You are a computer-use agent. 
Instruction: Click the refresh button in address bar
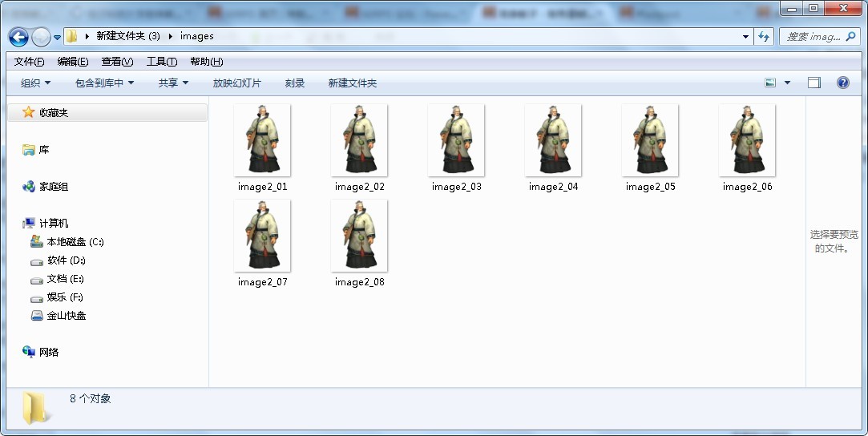764,37
